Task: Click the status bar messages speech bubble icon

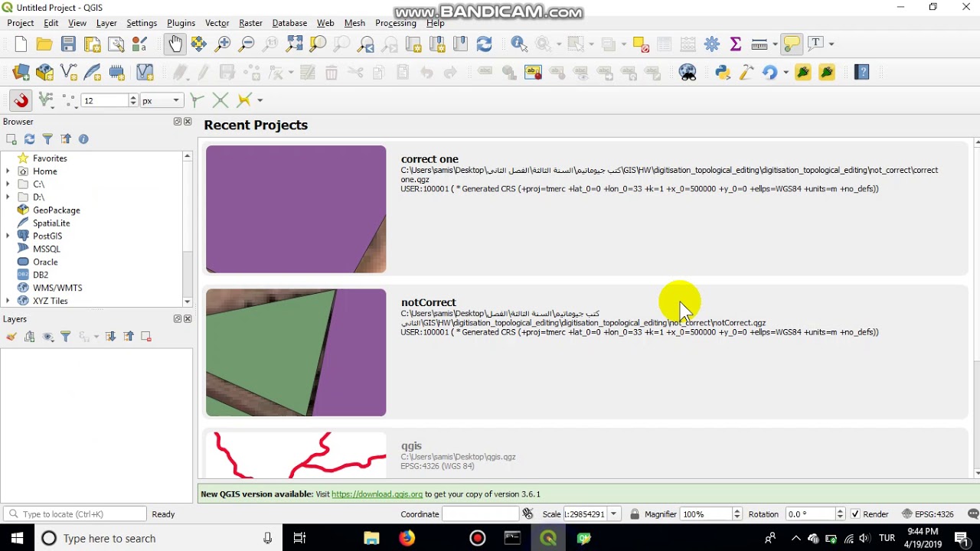Action: [x=973, y=514]
